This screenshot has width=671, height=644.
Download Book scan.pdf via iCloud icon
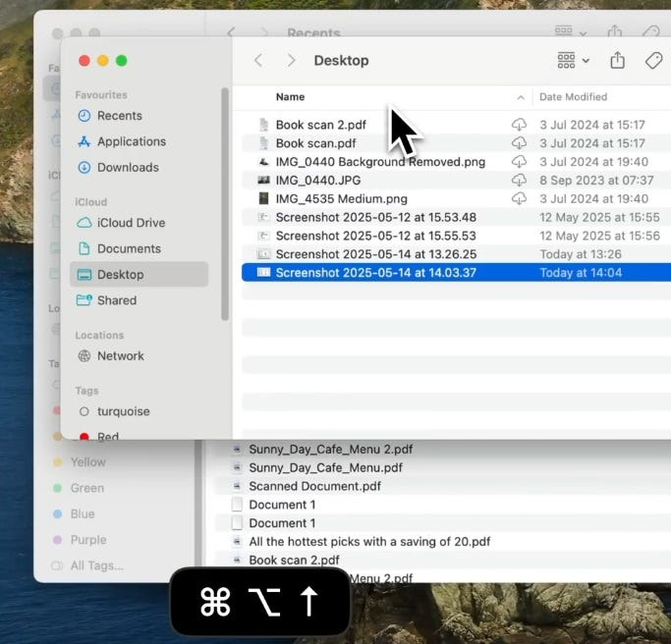[x=519, y=143]
